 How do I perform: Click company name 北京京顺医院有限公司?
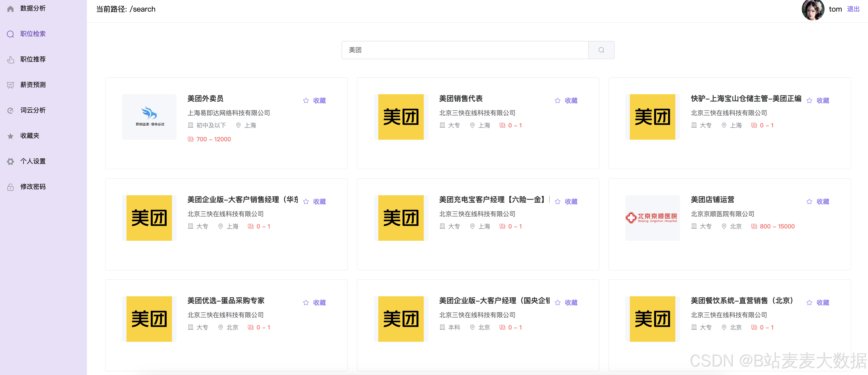coord(722,214)
